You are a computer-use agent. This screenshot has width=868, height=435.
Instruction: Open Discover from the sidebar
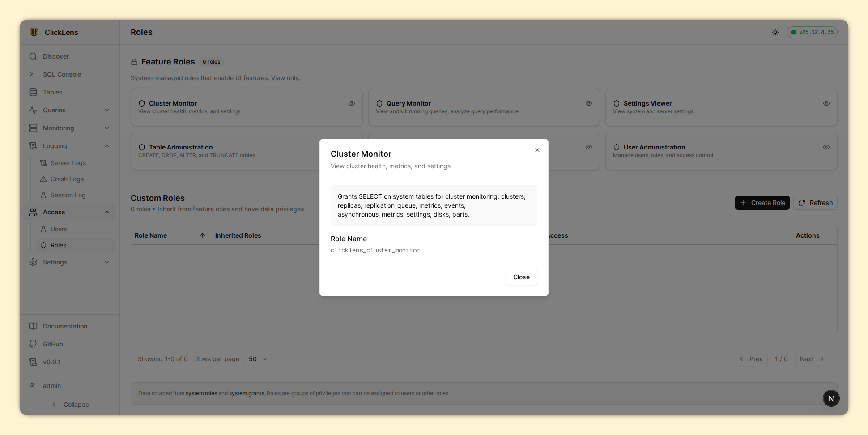pos(56,56)
